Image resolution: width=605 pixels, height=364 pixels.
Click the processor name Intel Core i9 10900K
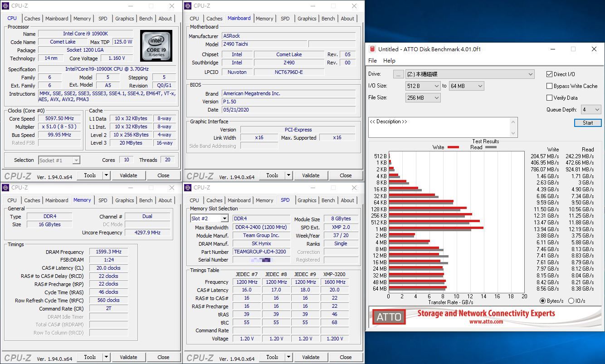85,34
